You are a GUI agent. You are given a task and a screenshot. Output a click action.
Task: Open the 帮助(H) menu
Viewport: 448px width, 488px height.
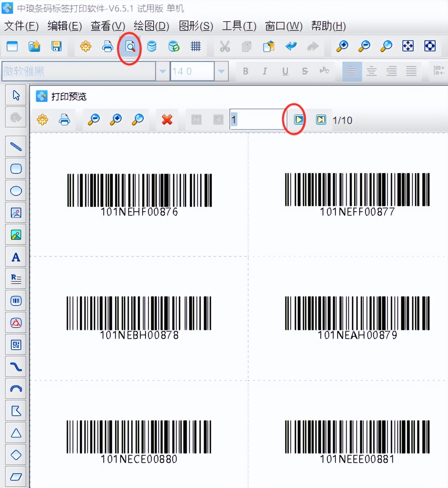click(x=328, y=26)
